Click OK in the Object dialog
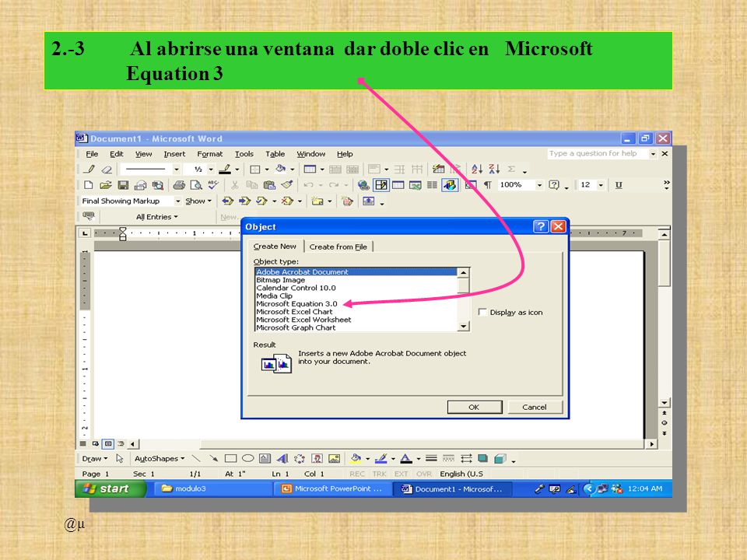This screenshot has height=560, width=747. click(474, 407)
